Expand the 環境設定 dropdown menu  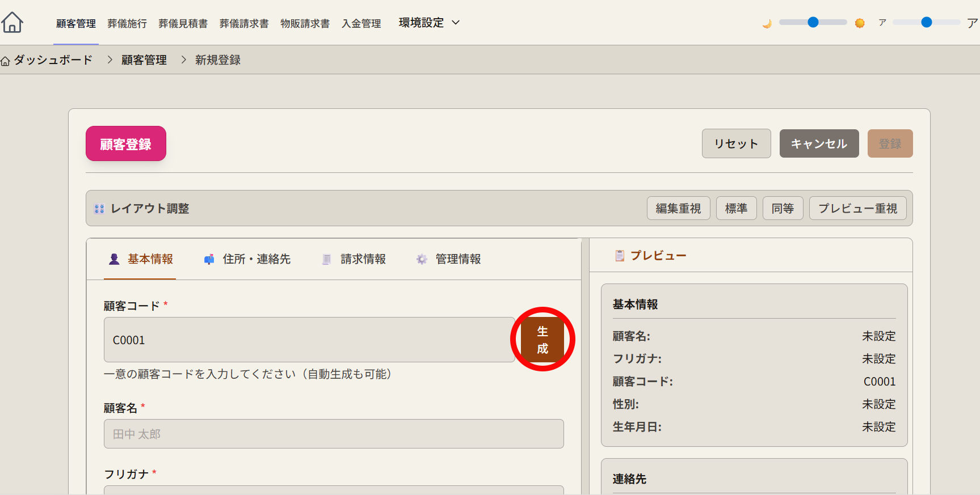click(x=429, y=23)
